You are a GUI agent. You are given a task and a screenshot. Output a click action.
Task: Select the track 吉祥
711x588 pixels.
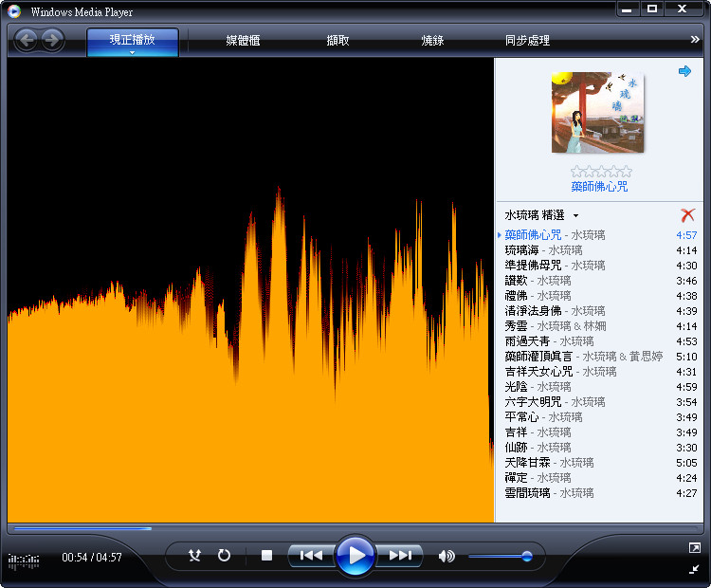pos(599,432)
